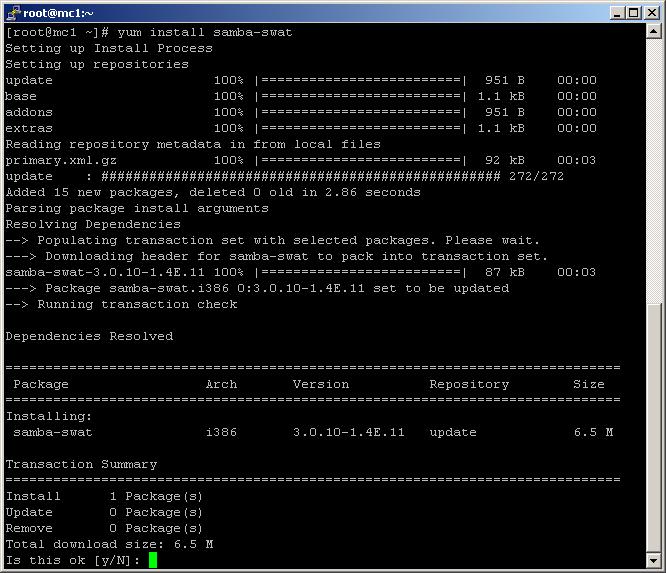Click 'update' in the Repository column

pos(453,433)
